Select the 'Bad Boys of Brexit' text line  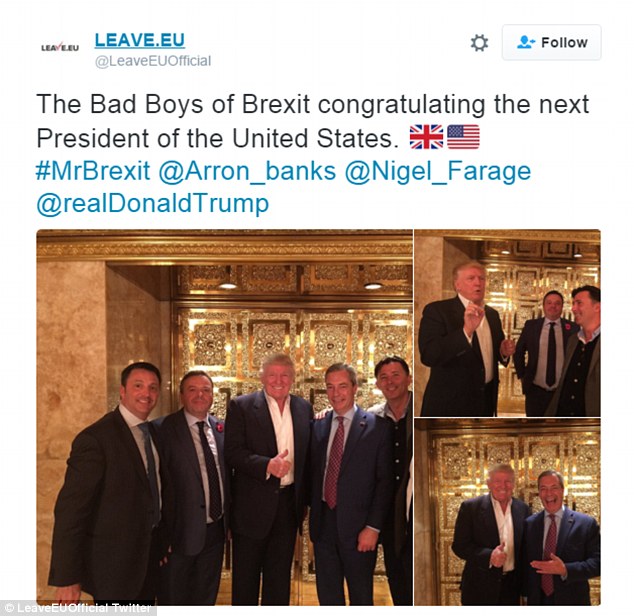click(312, 104)
